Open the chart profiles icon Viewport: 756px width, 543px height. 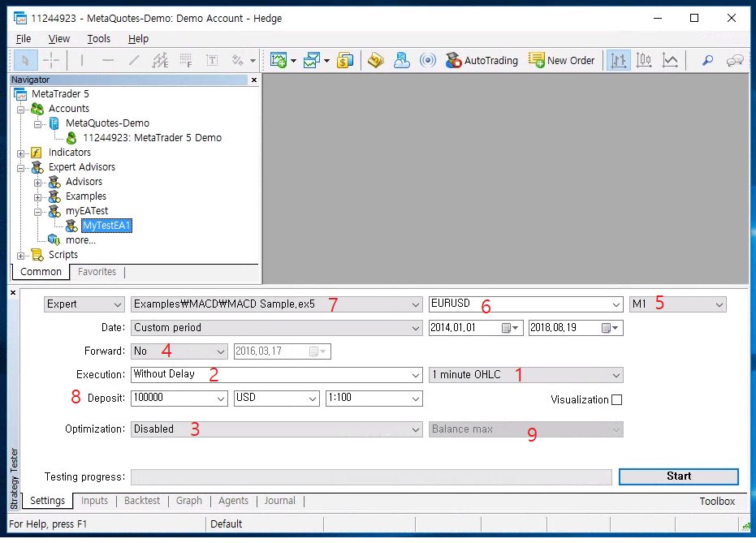click(x=312, y=61)
